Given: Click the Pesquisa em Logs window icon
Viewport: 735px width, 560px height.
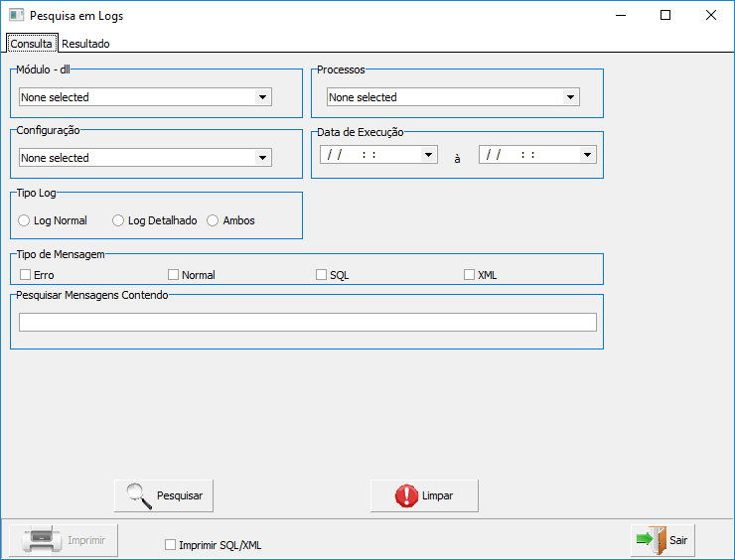Looking at the screenshot, I should tap(17, 15).
